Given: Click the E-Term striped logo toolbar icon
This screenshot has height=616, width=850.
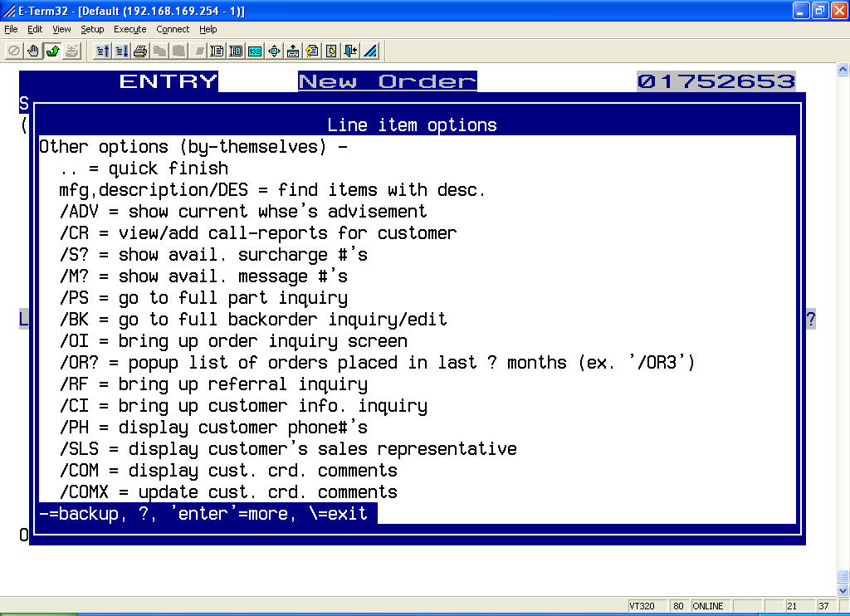Looking at the screenshot, I should (x=370, y=51).
